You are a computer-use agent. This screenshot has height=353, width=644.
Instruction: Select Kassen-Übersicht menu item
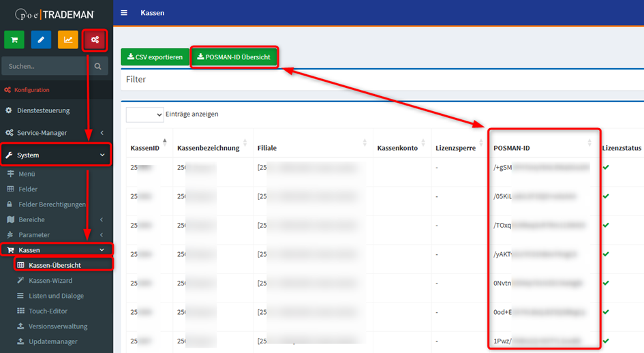coord(57,265)
